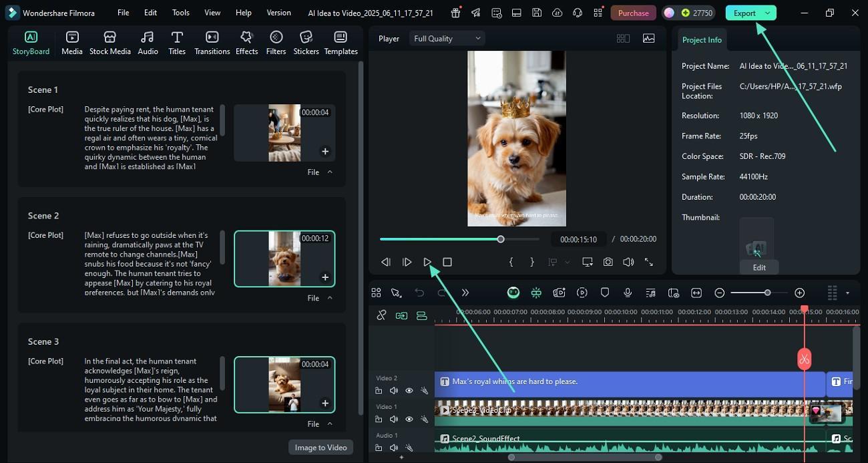Expand the Export dropdown arrow
Screen dimensions: 868x463
768,13
